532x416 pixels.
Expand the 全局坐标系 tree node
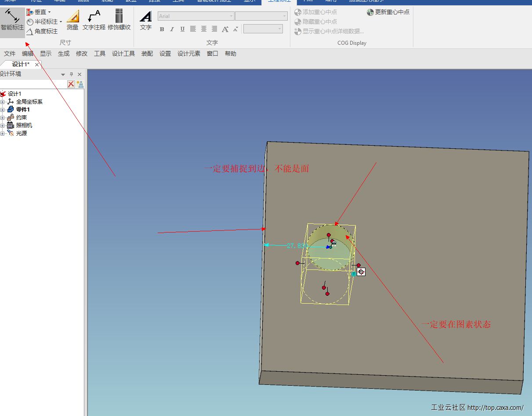[3, 102]
